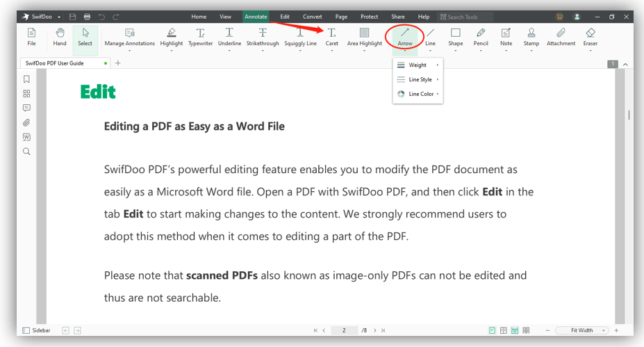Image resolution: width=644 pixels, height=347 pixels.
Task: Select the Hand tool
Action: pos(60,37)
